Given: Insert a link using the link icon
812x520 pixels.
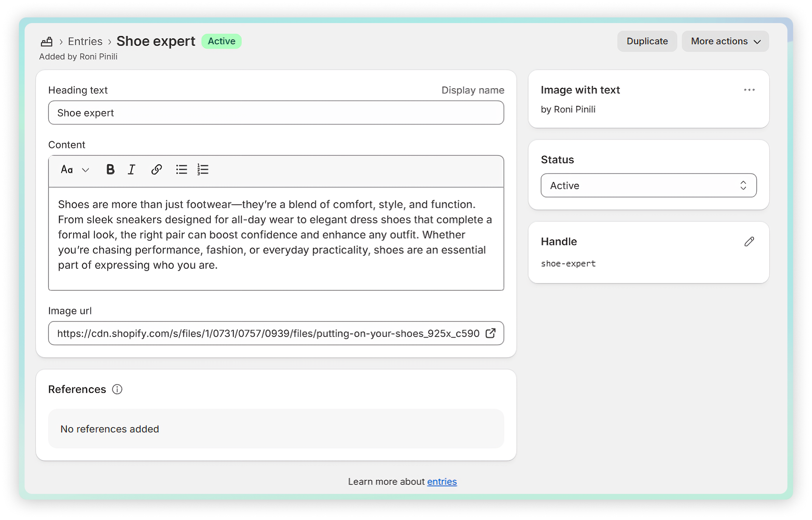Looking at the screenshot, I should click(x=156, y=169).
